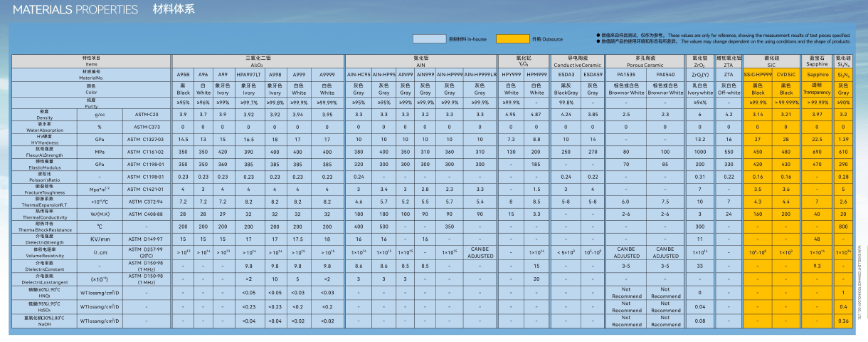
Task: Click the BlackGray color cell for ESDA3
Action: (566, 89)
